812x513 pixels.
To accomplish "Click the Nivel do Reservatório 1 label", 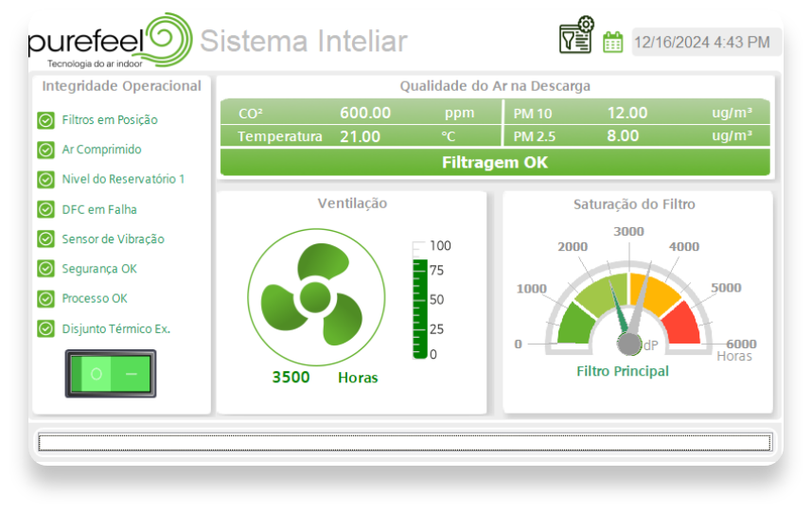I will click(123, 179).
